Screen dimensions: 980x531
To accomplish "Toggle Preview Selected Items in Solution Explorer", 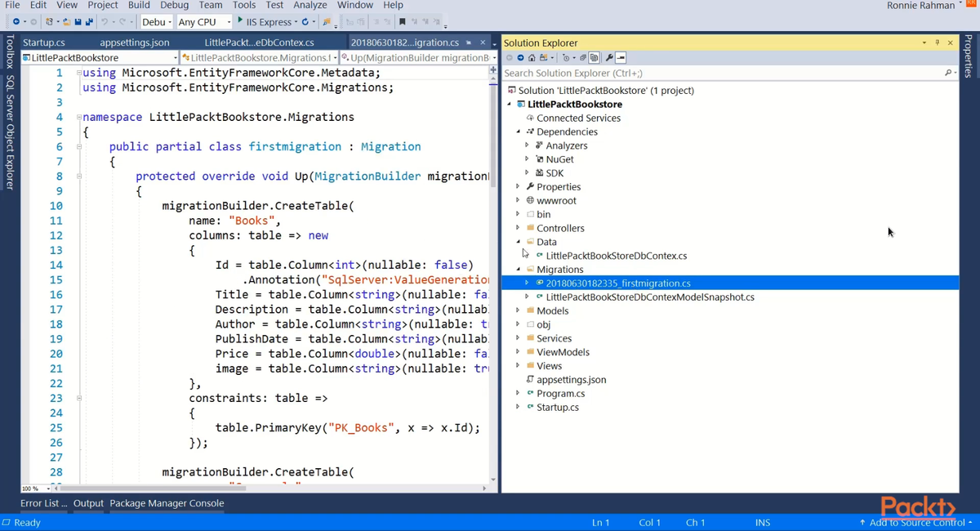I will click(621, 58).
